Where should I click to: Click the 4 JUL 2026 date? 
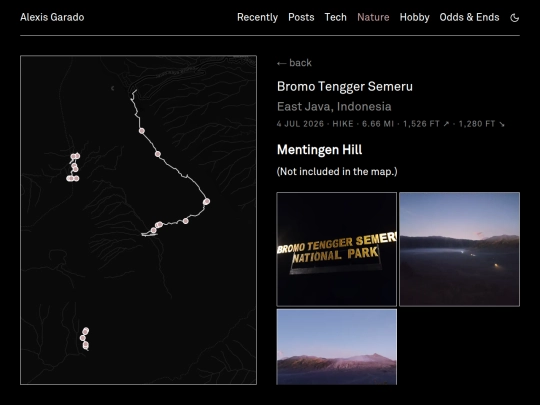[300, 124]
